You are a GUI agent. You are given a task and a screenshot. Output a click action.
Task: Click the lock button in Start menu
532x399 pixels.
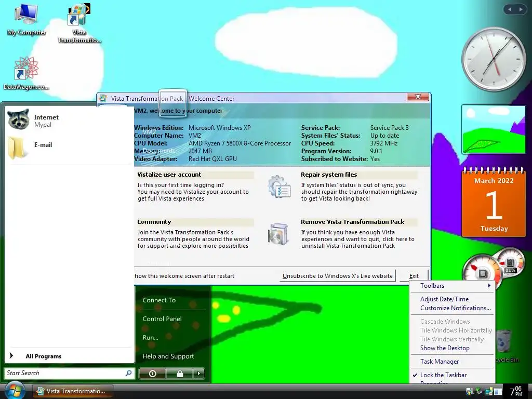(179, 374)
